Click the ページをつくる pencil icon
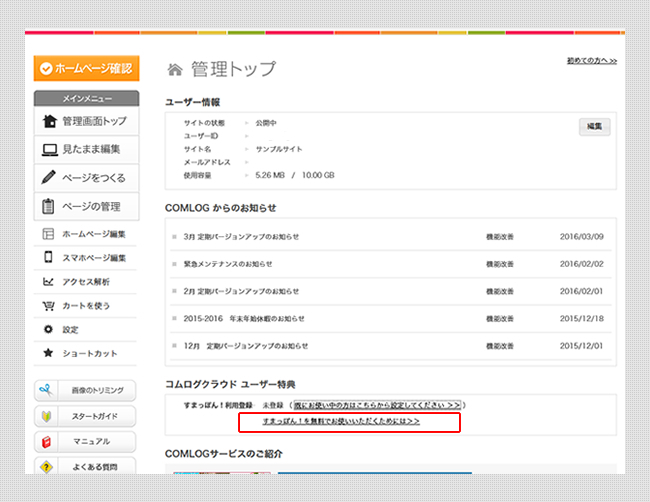Viewport: 650px width, 502px height. click(49, 178)
